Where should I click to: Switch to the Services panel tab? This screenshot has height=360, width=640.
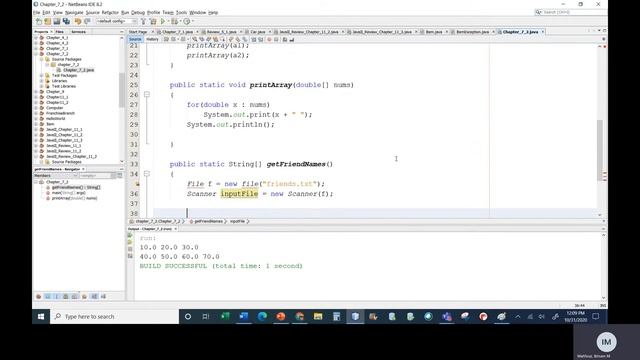78,32
